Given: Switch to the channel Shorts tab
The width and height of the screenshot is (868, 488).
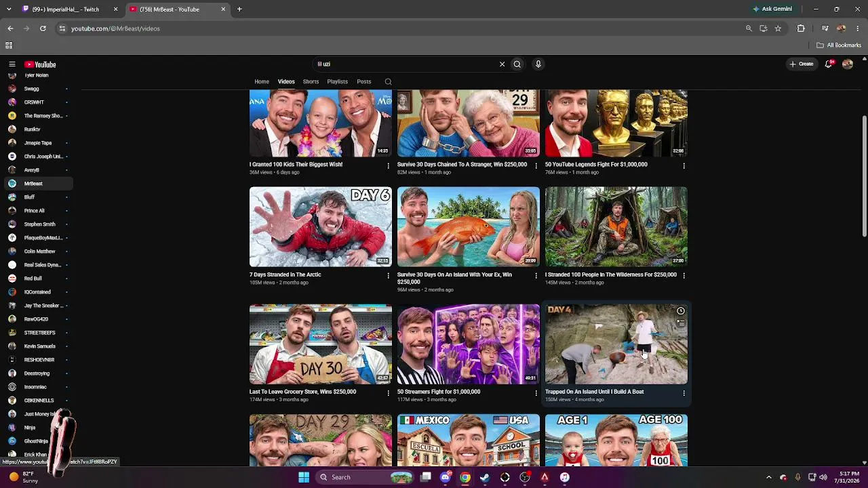Looking at the screenshot, I should (x=311, y=82).
